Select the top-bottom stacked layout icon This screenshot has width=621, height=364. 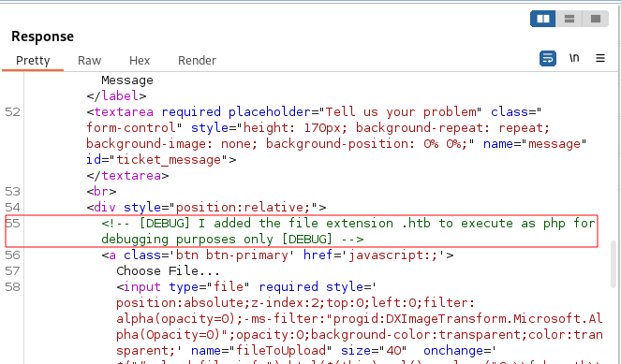pyautogui.click(x=569, y=19)
